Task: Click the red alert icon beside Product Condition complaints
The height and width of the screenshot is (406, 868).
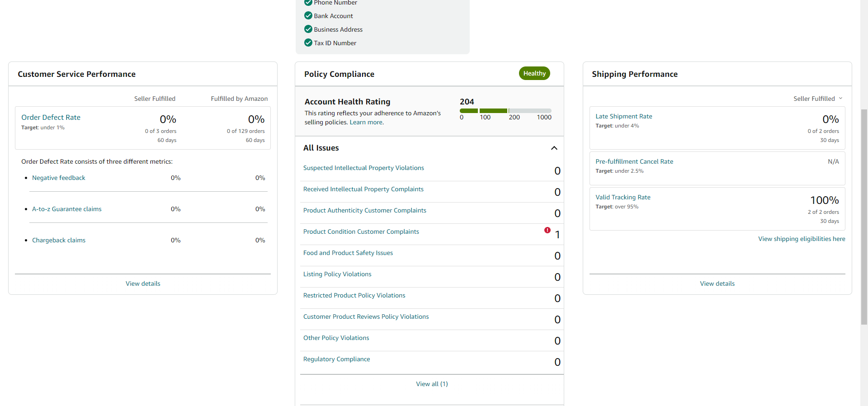Action: [x=547, y=230]
